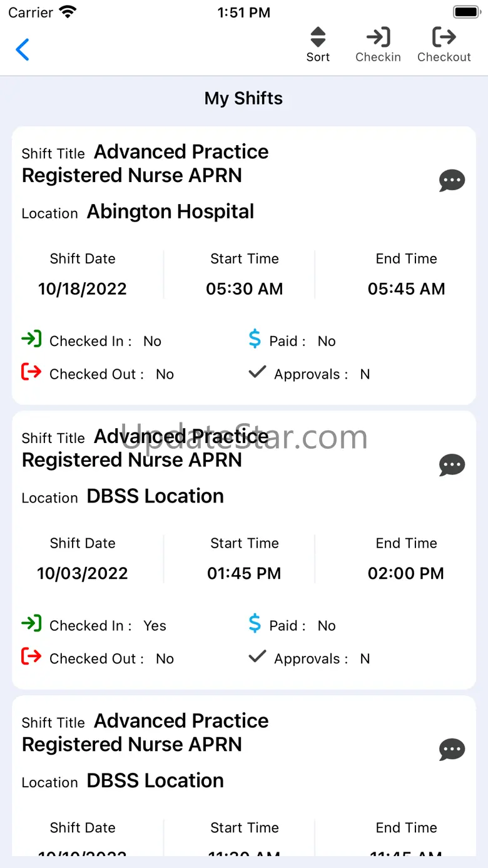The height and width of the screenshot is (868, 488).
Task: Tap the 01:45 PM start time
Action: 244,573
